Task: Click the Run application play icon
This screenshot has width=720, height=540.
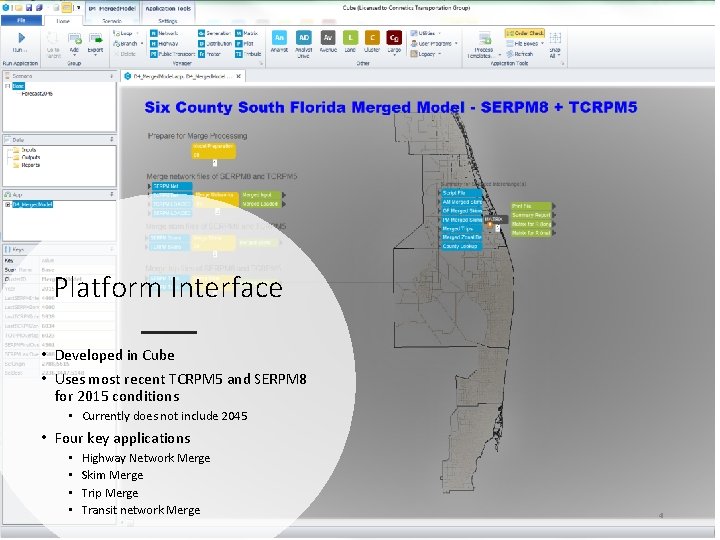Action: point(21,38)
